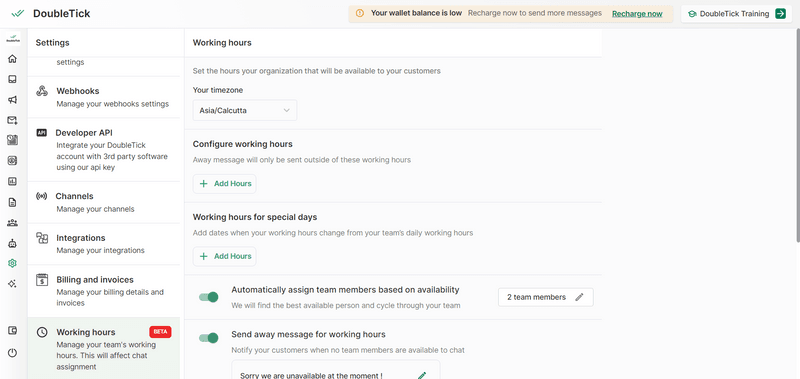Image resolution: width=800 pixels, height=379 pixels.
Task: Click the Recharge now link
Action: pos(637,14)
